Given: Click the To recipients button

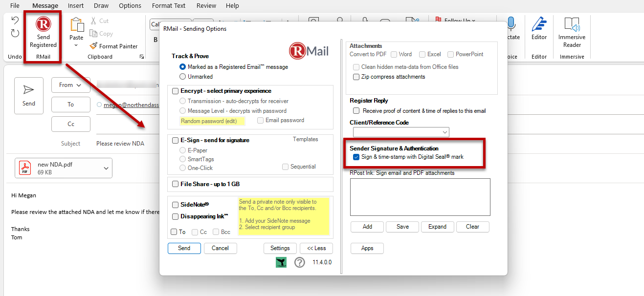Looking at the screenshot, I should pyautogui.click(x=71, y=105).
